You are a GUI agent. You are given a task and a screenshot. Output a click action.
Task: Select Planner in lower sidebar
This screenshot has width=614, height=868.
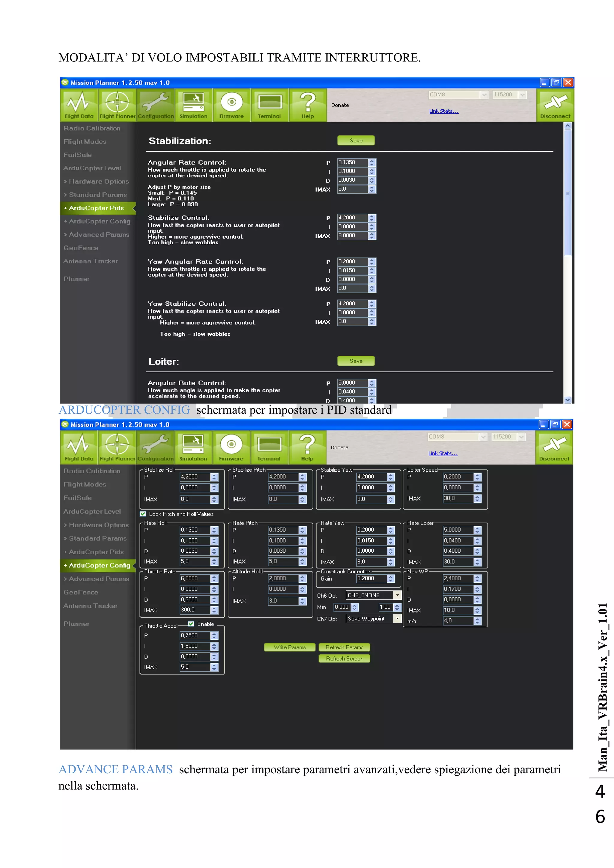point(76,624)
